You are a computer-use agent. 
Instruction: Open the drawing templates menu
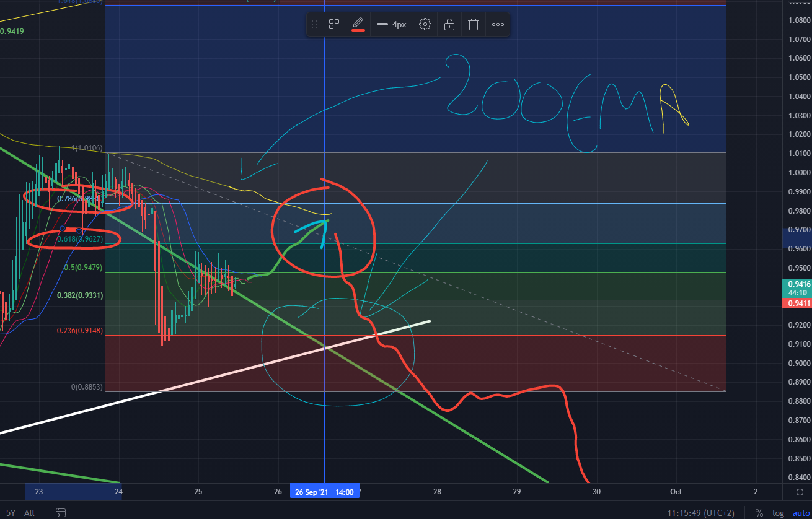coord(334,25)
